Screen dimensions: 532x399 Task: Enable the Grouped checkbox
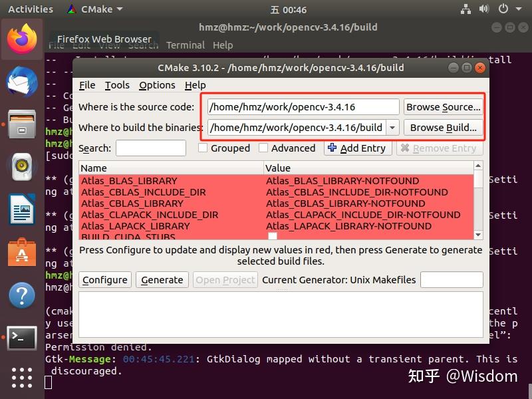[x=204, y=148]
